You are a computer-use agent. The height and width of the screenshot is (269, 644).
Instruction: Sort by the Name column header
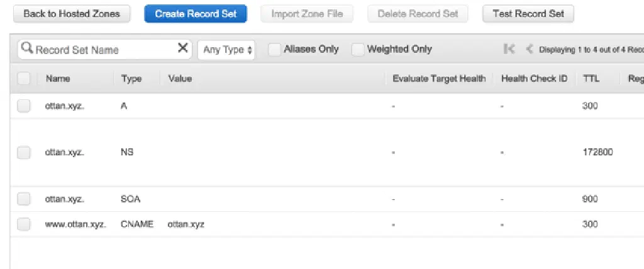point(58,79)
